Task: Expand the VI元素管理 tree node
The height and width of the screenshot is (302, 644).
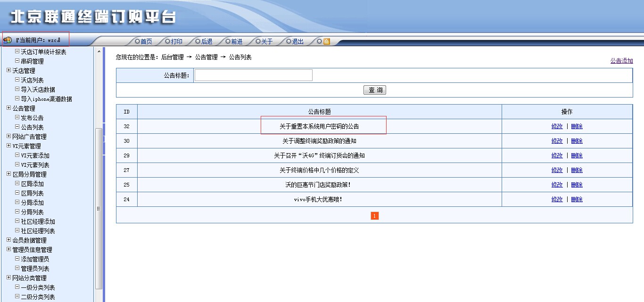Action: [9, 146]
